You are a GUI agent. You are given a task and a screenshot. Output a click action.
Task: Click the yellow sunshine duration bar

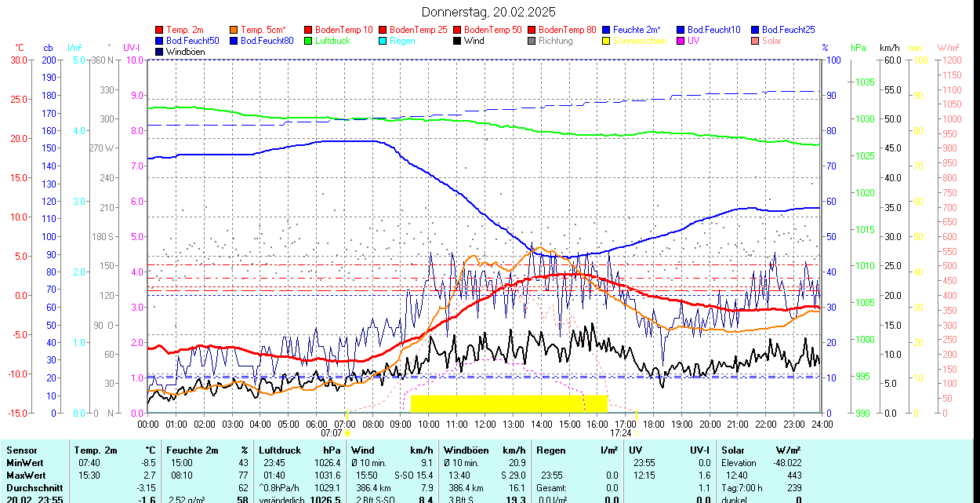509,403
